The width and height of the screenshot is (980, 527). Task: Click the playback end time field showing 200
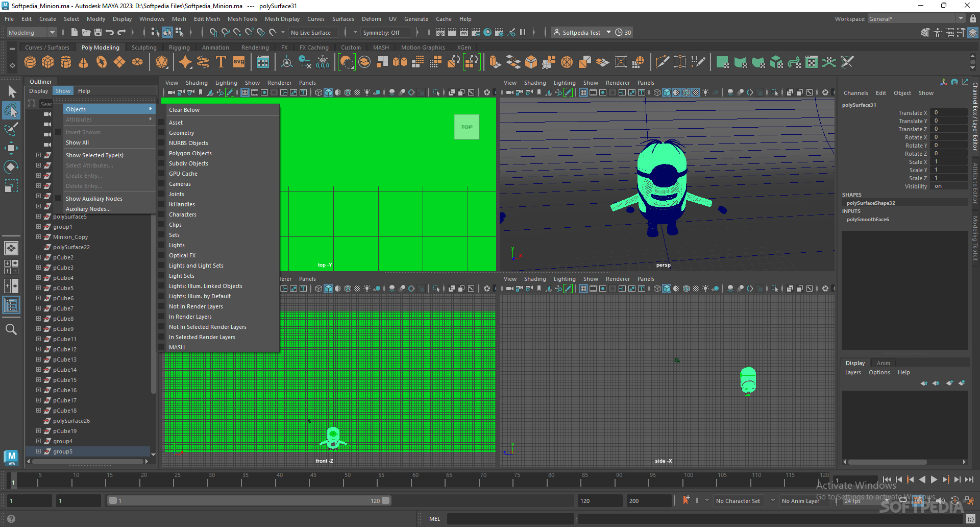coord(649,501)
